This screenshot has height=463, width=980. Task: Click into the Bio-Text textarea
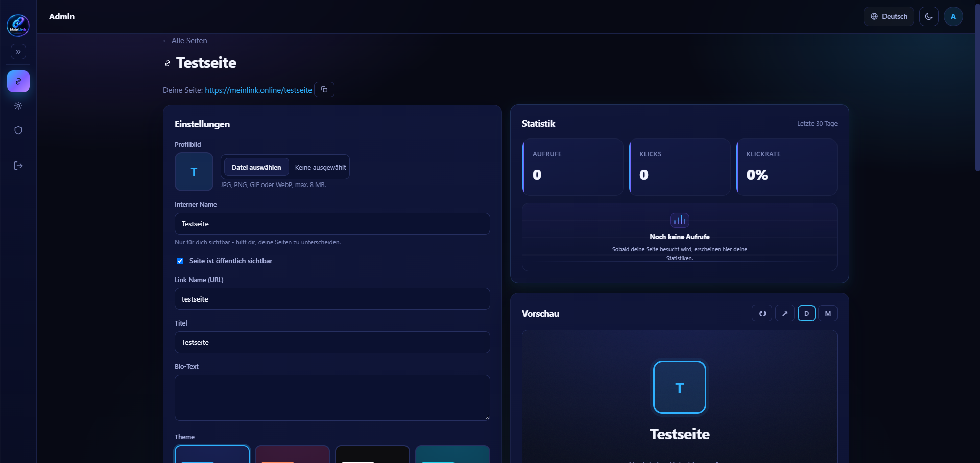click(332, 398)
